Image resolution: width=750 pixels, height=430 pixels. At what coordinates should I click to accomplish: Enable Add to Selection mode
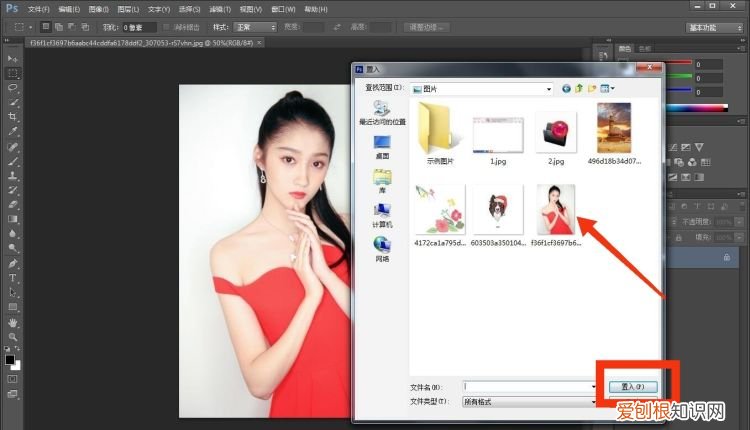[59, 27]
